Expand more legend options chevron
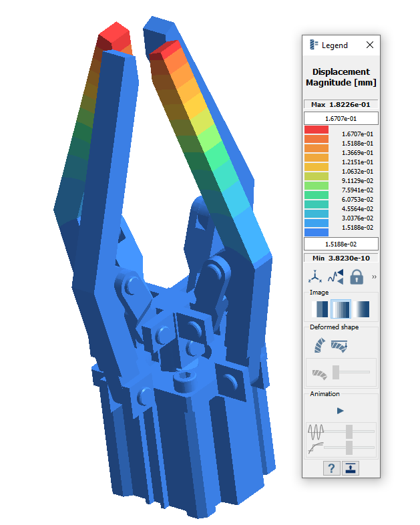The image size is (420, 525). pos(374,277)
